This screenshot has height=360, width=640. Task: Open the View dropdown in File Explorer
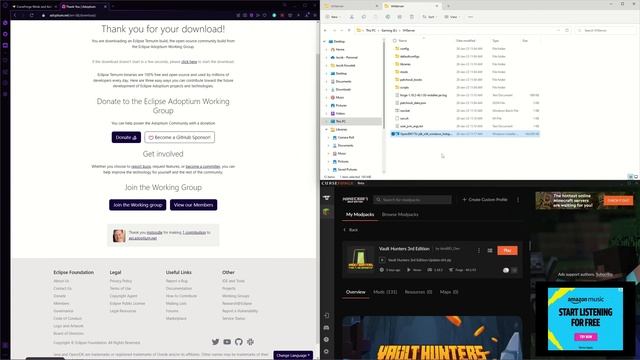[451, 17]
